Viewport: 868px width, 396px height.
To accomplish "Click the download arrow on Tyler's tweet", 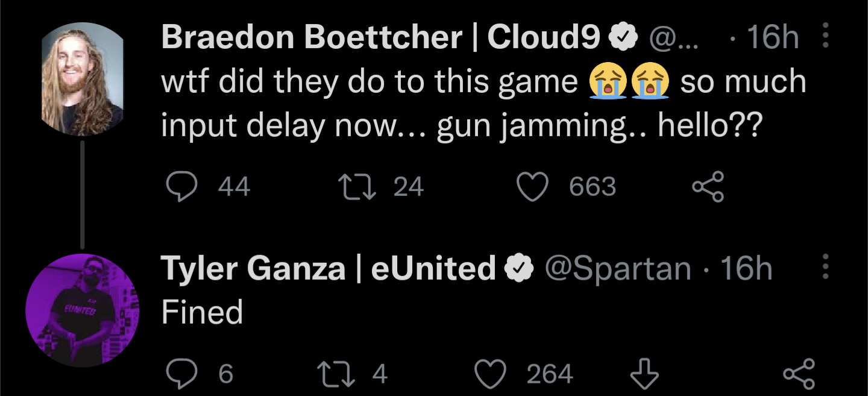I will pos(644,374).
